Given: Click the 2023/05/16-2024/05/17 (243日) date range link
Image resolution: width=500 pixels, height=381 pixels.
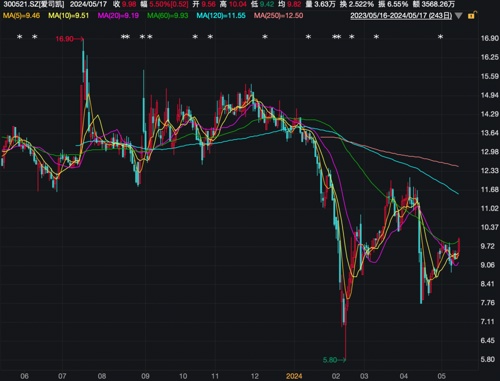Looking at the screenshot, I should (401, 16).
